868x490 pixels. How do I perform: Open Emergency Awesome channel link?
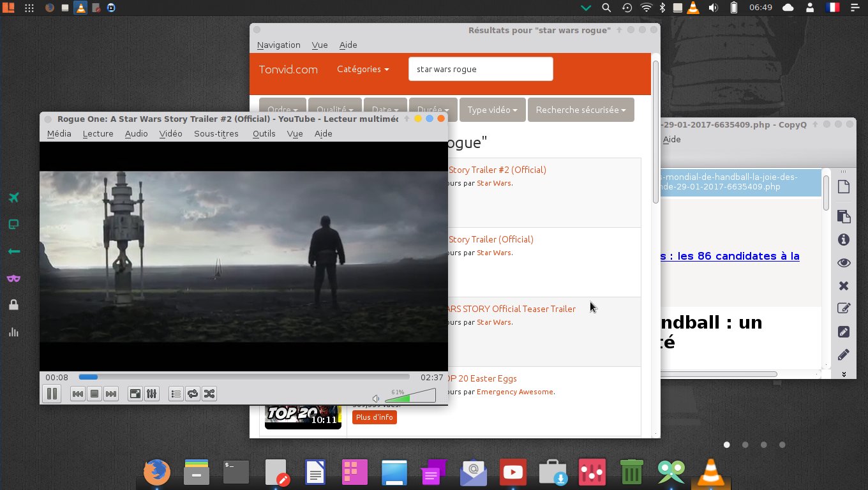pos(515,392)
